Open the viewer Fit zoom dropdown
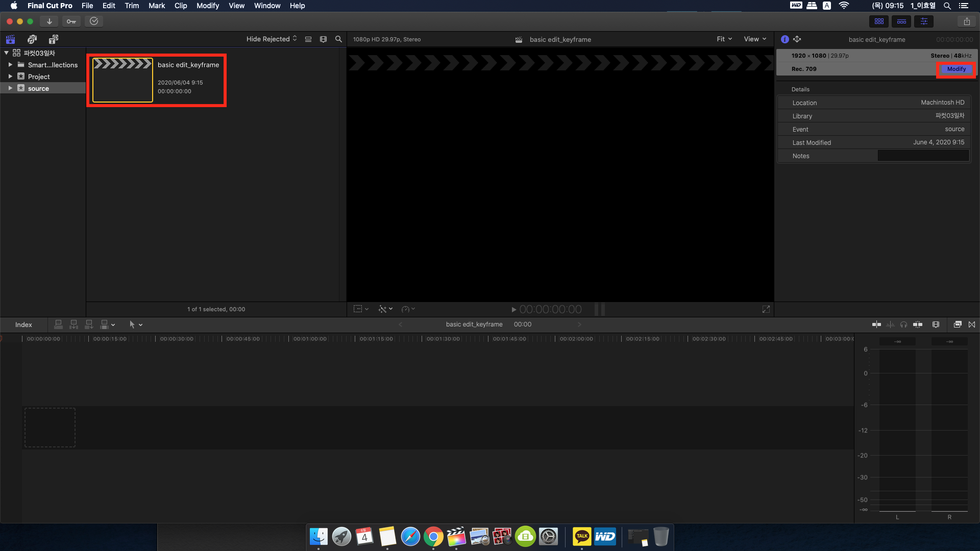980x551 pixels. point(724,39)
